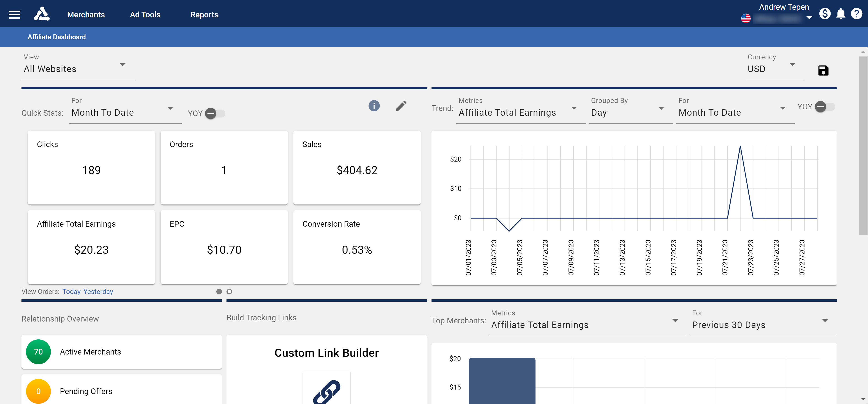Open the Merchants menu
This screenshot has width=868, height=404.
(x=86, y=14)
